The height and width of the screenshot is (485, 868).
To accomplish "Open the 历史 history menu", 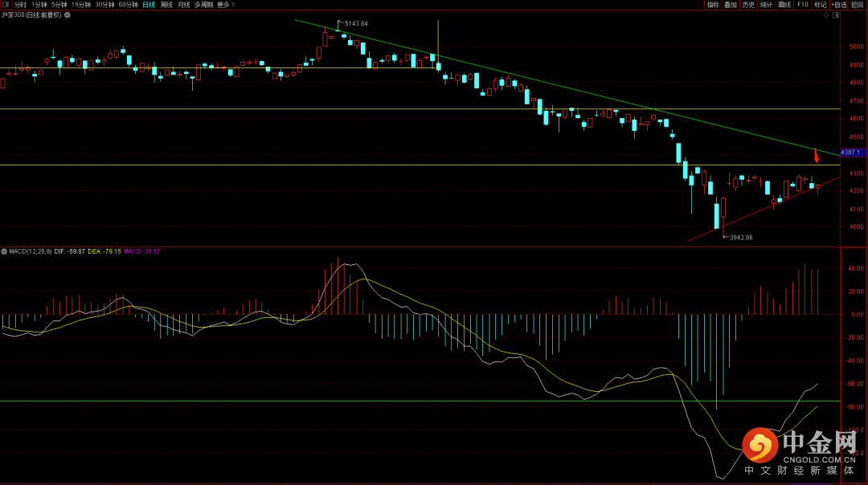I will coord(748,5).
